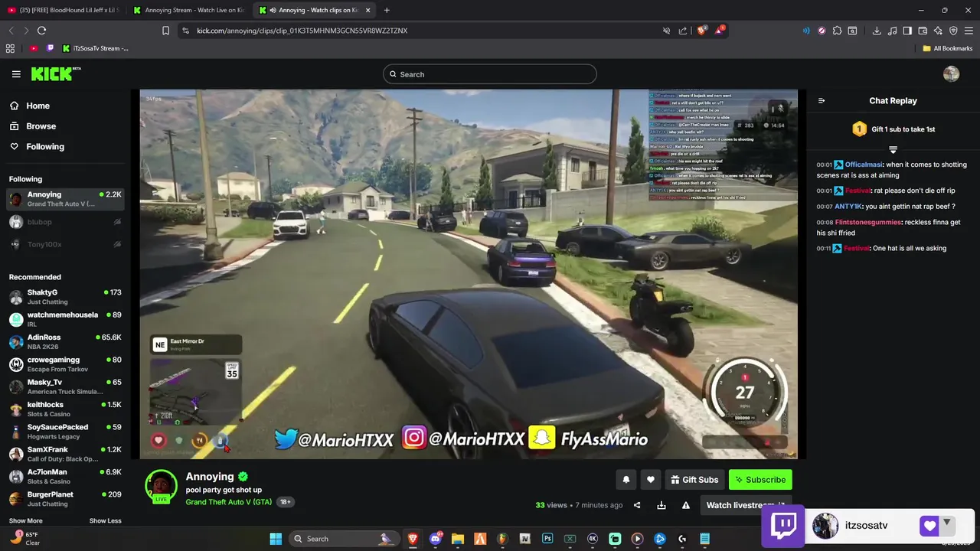
Task: Click the Brave Shields lion icon
Action: [701, 31]
